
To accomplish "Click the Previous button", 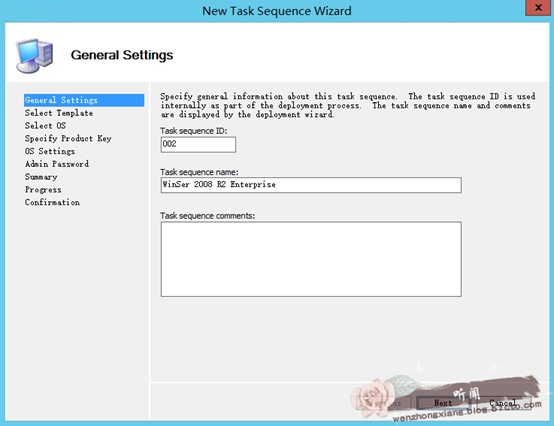I will [x=384, y=403].
